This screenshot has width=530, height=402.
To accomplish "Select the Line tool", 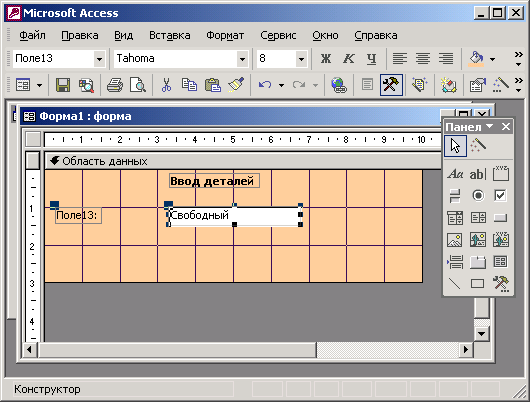I will coord(455,283).
